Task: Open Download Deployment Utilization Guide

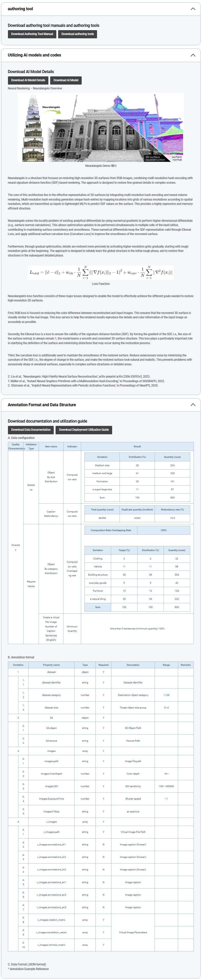Action: [x=83, y=429]
